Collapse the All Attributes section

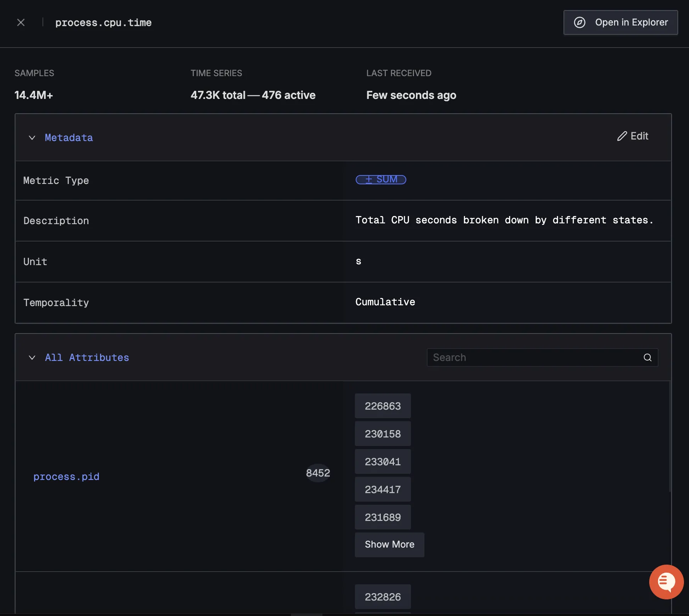(32, 358)
